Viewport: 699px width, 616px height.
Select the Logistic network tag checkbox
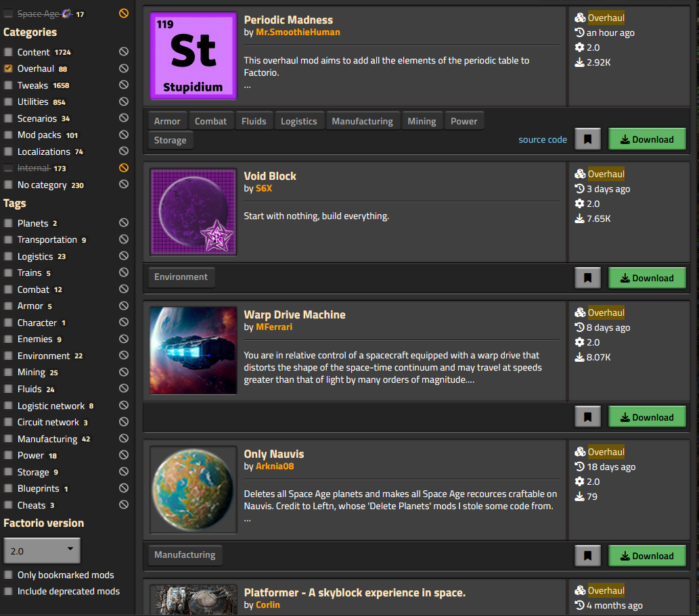(x=8, y=406)
